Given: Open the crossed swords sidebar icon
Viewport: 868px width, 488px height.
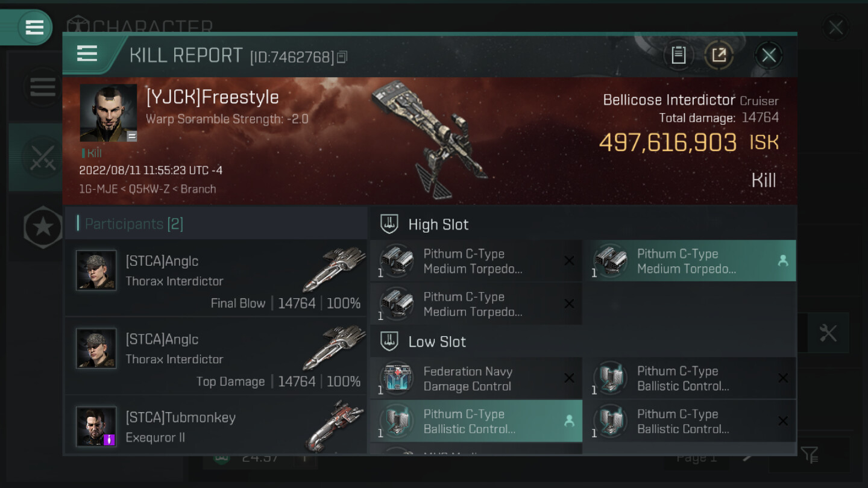Looking at the screenshot, I should click(43, 158).
